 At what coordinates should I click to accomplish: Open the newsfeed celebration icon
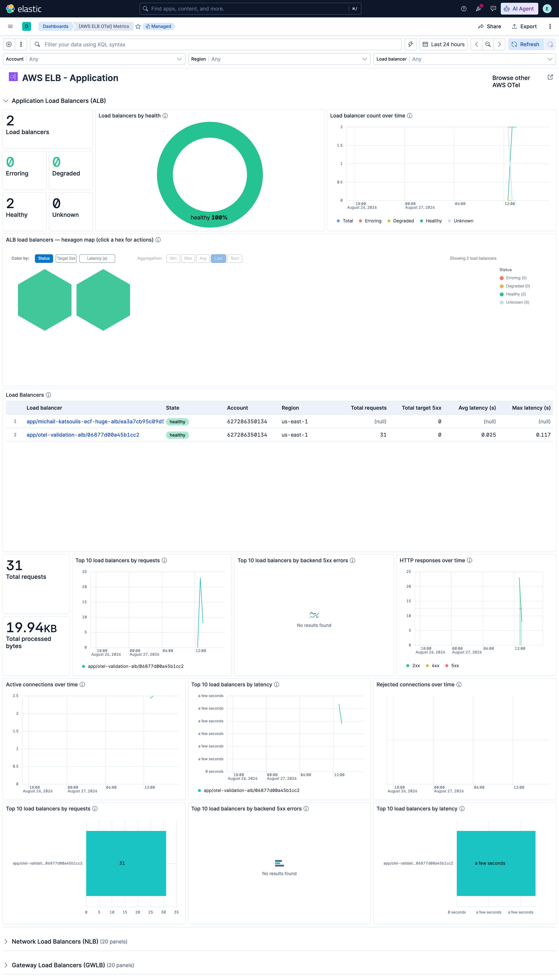[478, 9]
